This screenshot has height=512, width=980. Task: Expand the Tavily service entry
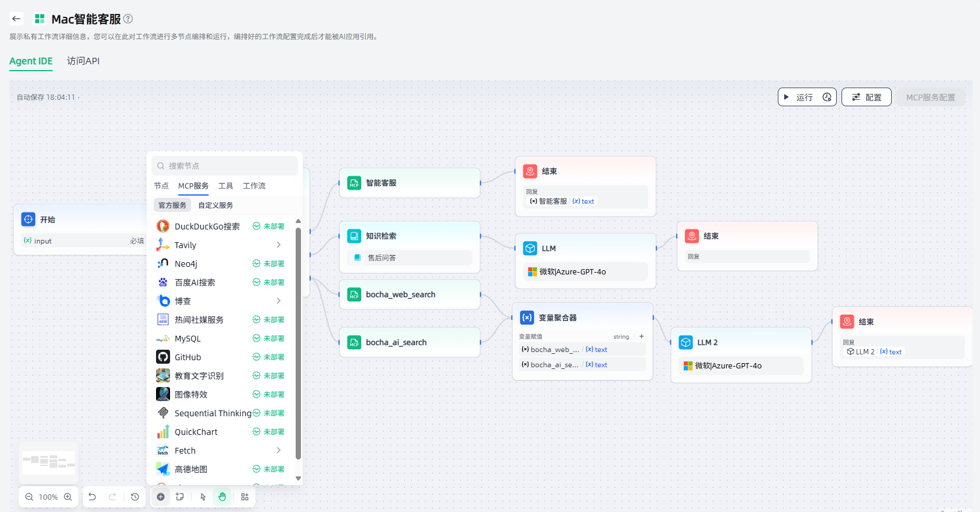[x=279, y=245]
